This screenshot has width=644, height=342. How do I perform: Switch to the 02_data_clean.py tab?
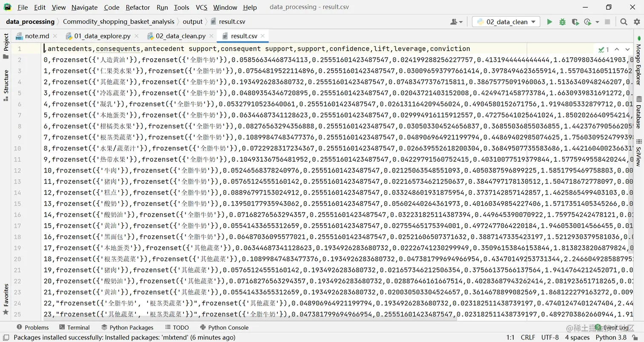181,36
